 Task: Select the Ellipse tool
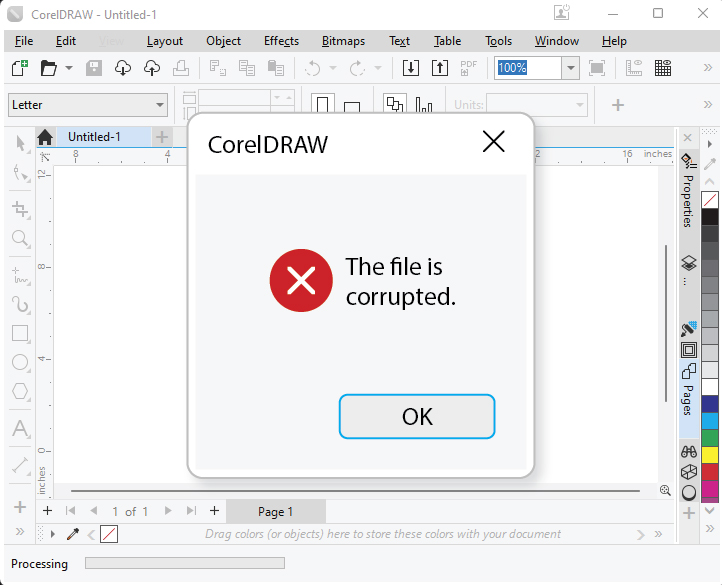(x=20, y=363)
